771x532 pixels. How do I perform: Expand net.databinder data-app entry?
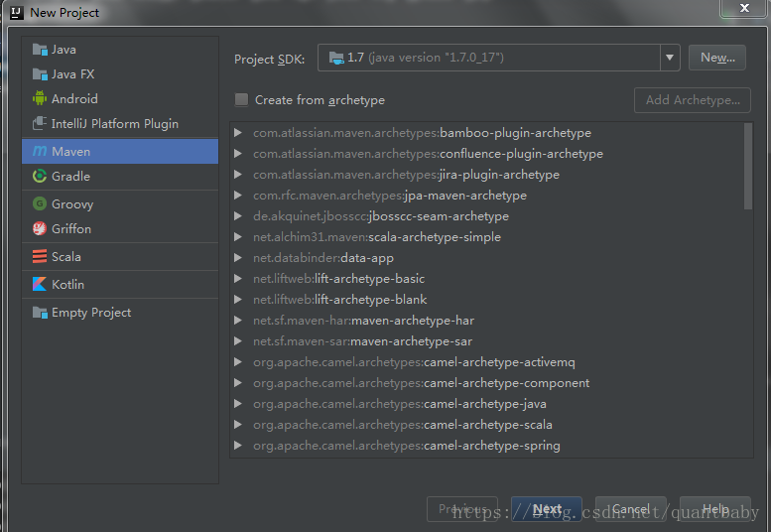pyautogui.click(x=238, y=258)
